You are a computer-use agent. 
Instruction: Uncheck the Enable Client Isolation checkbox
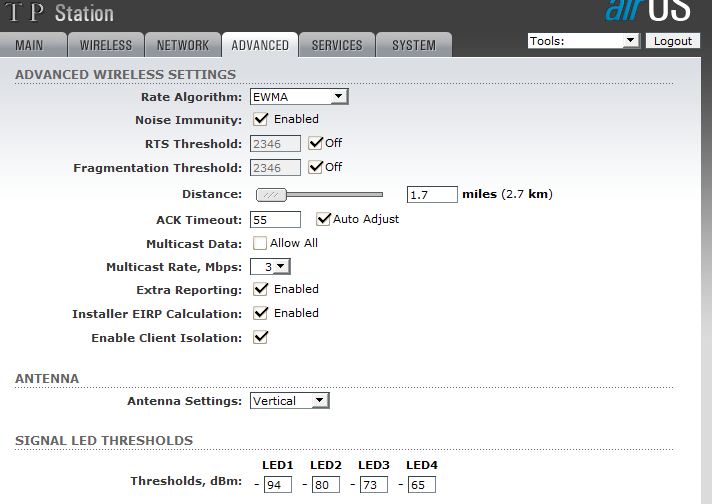pos(261,337)
